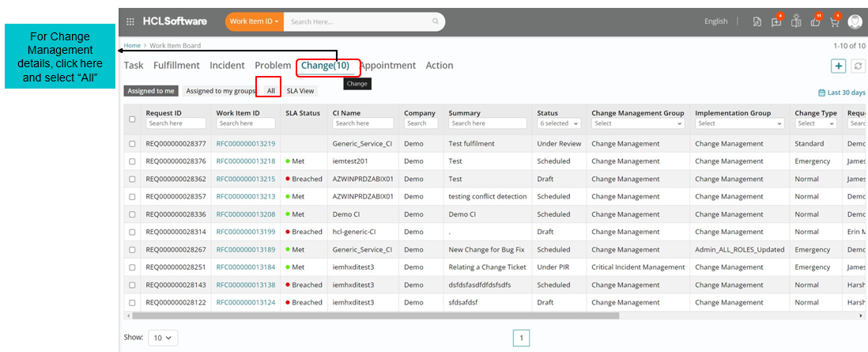
Task: Click the CI Name search field
Action: (363, 123)
